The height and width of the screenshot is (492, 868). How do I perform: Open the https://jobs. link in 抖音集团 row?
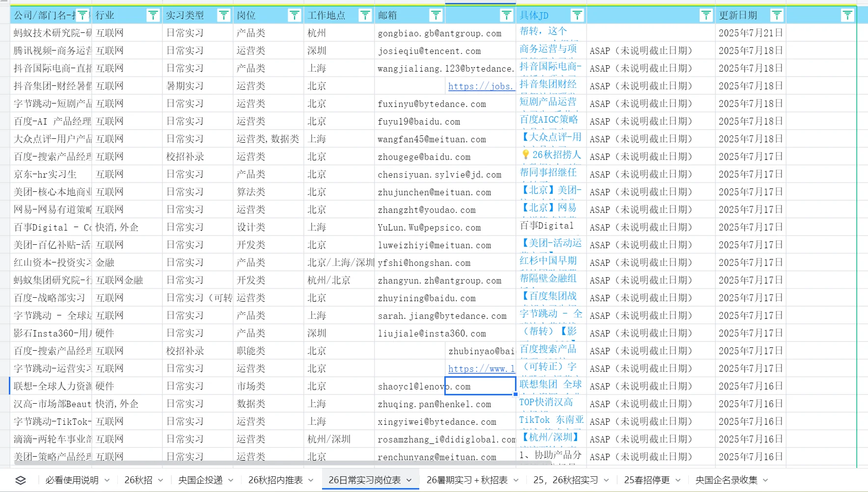point(481,86)
